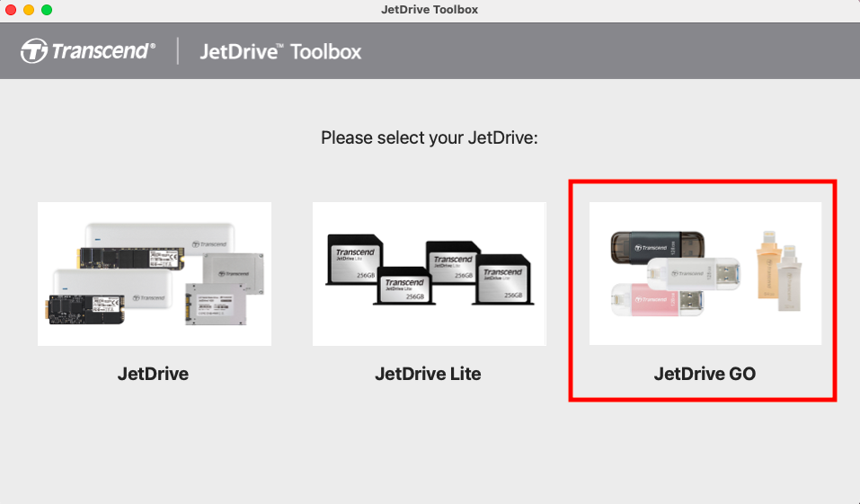The height and width of the screenshot is (504, 860).
Task: Maximize the window with green button
Action: click(x=47, y=10)
